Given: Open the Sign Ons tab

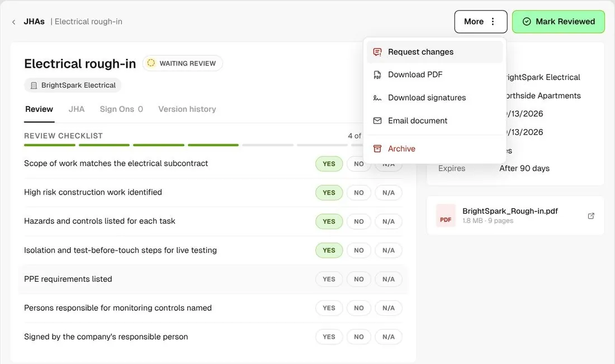Looking at the screenshot, I should tap(121, 109).
